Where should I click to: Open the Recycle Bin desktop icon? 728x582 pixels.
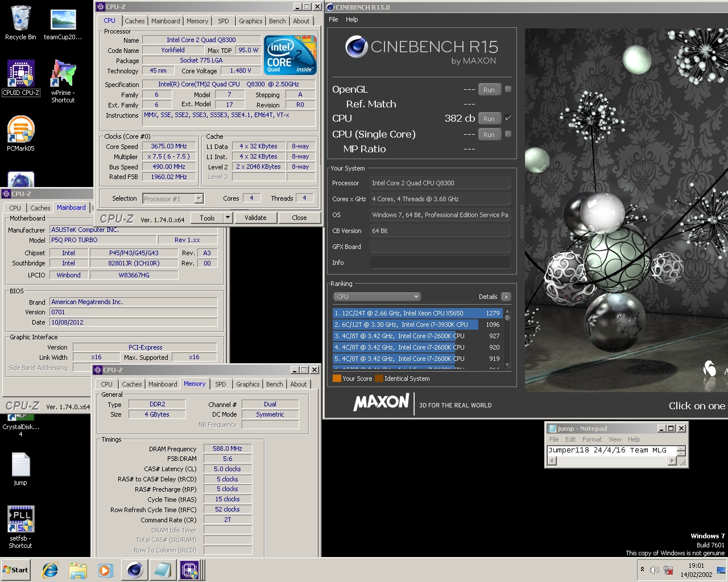[x=20, y=23]
